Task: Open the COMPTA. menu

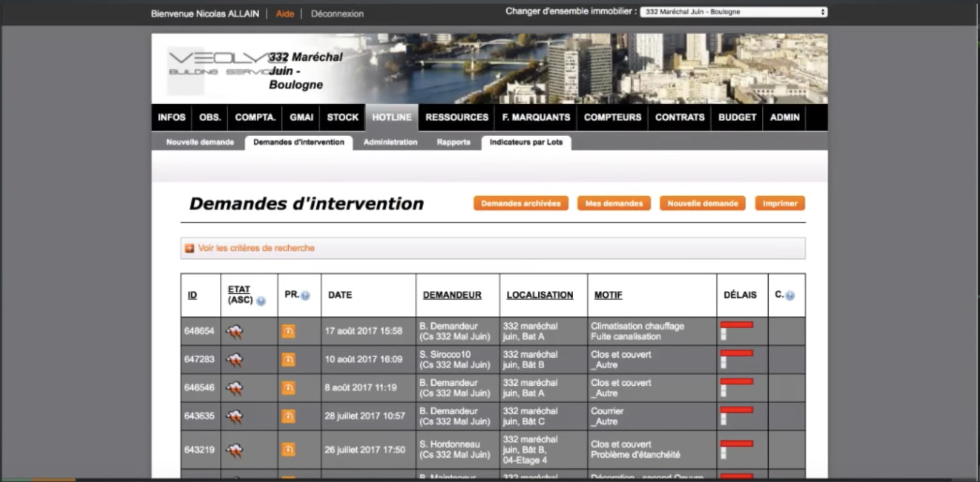Action: [x=256, y=117]
